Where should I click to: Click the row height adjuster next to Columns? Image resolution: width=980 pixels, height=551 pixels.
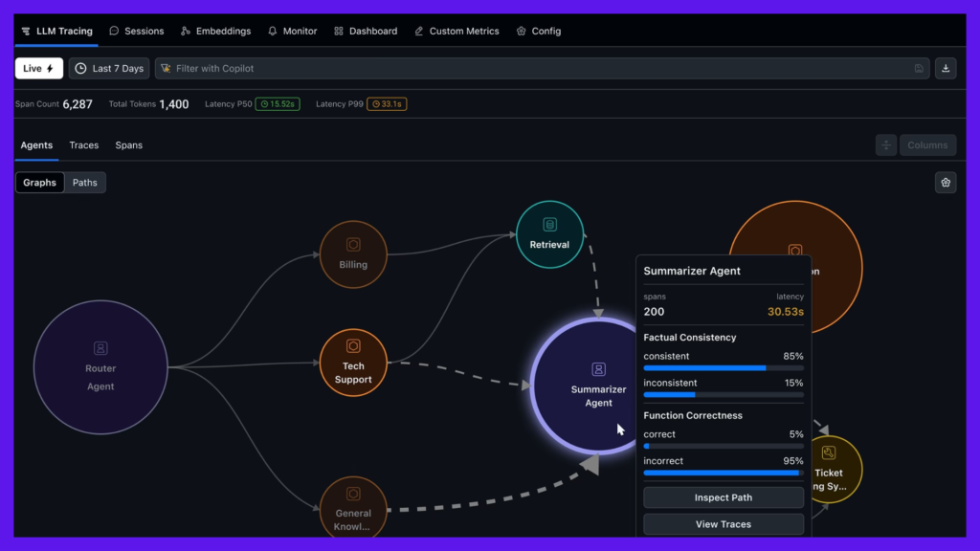point(886,145)
